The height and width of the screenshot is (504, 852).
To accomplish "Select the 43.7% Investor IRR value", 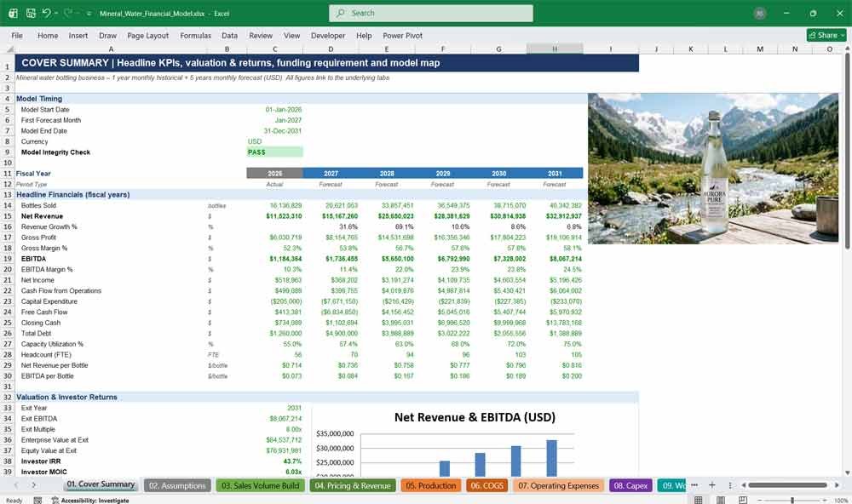I will click(292, 461).
